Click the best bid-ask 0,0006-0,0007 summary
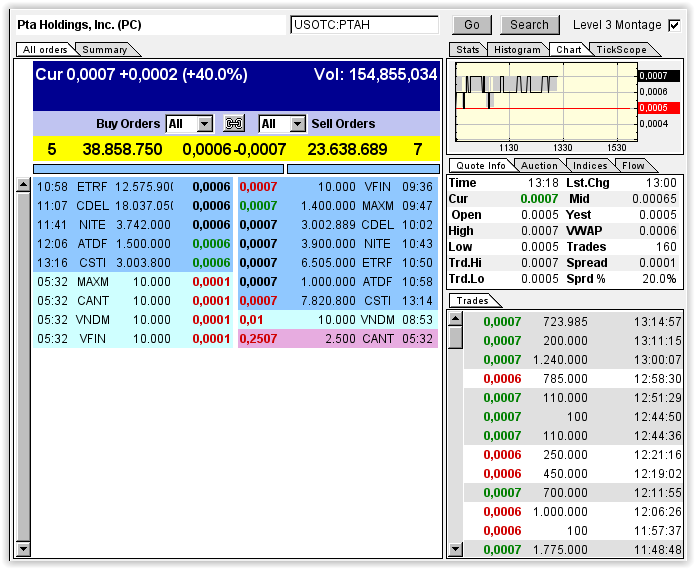The image size is (695, 569). point(234,149)
